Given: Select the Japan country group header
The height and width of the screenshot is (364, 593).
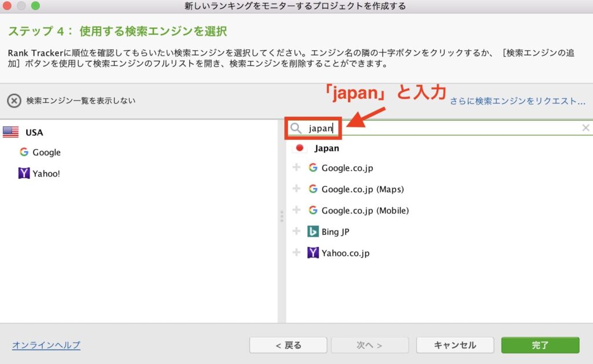Looking at the screenshot, I should tap(327, 148).
